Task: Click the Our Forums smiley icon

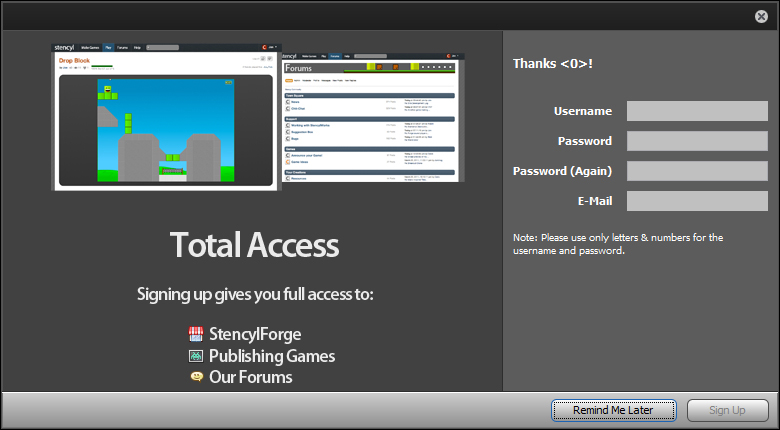Action: [197, 377]
